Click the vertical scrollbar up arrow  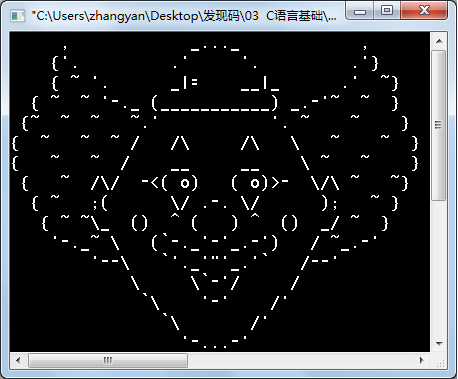point(439,41)
